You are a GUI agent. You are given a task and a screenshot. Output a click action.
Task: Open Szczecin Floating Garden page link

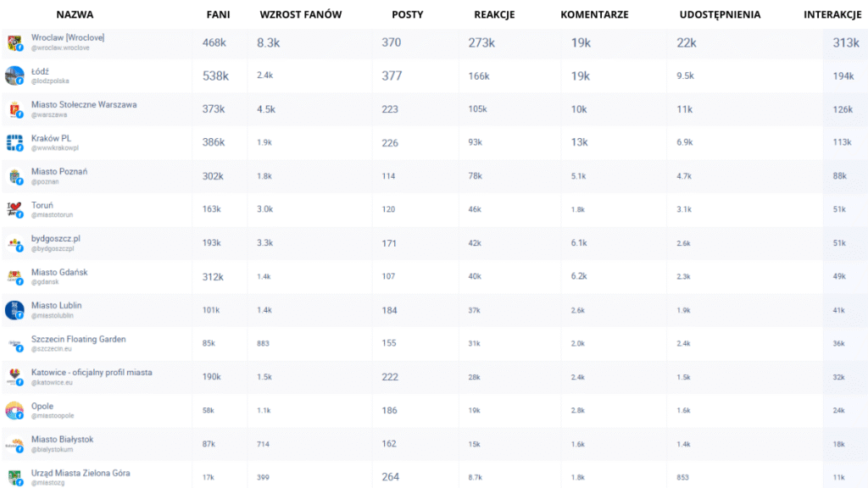coord(79,339)
